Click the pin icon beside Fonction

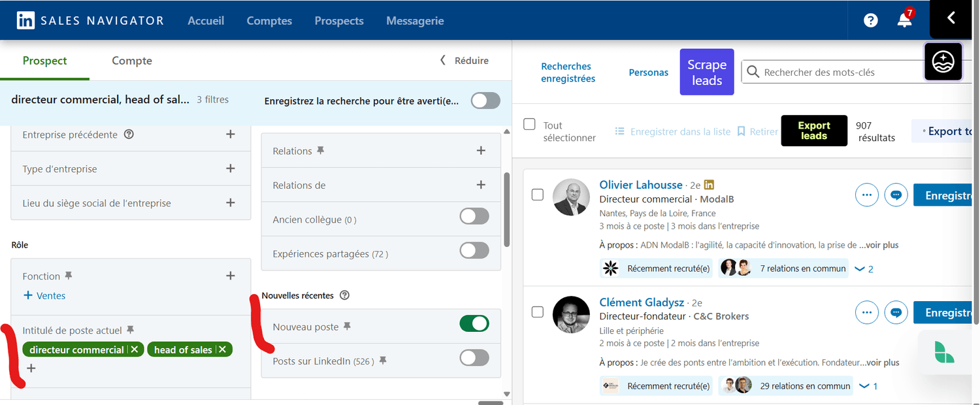[69, 276]
